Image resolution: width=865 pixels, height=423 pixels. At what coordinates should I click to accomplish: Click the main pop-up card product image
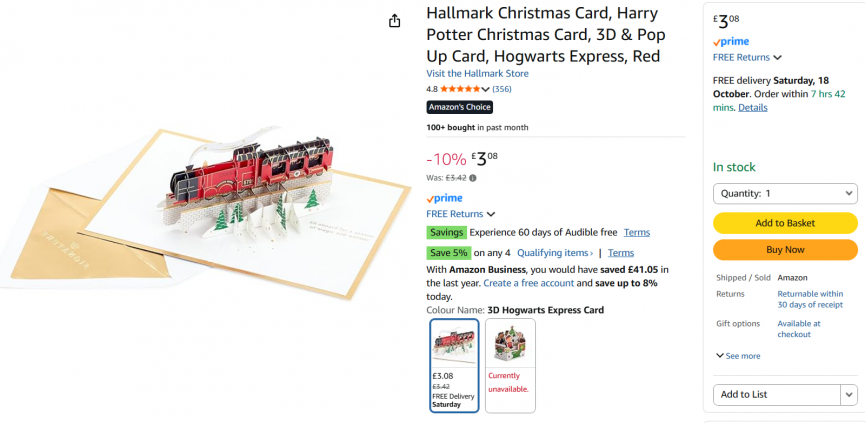pyautogui.click(x=204, y=212)
